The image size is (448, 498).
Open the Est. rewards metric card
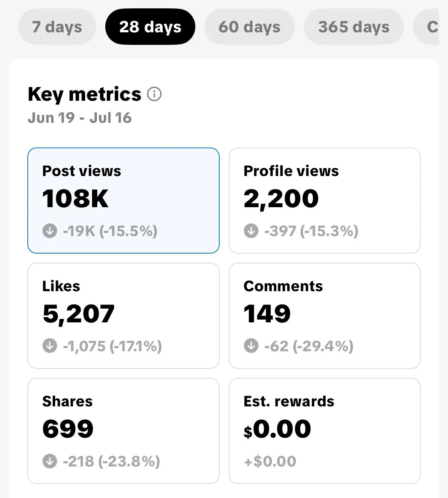coord(325,431)
